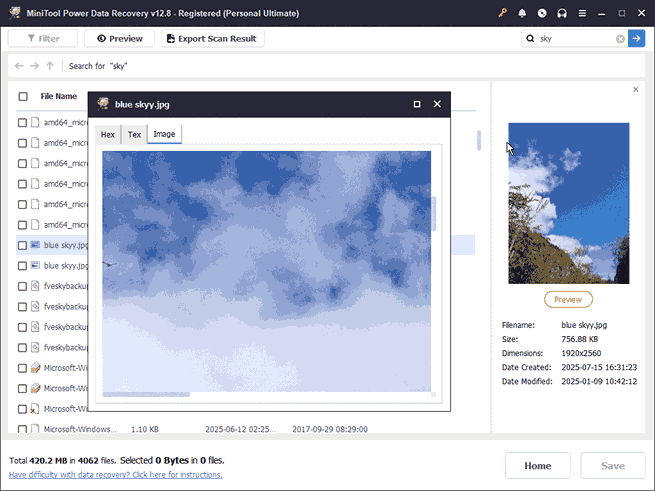
Task: Select the Image tab
Action: point(164,134)
